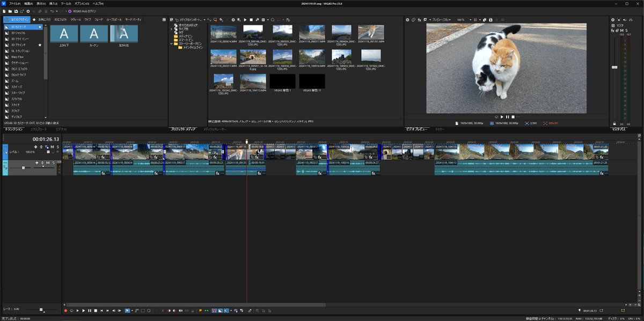Image resolution: width=644 pixels, height=321 pixels.
Task: Open the View (表示) menu
Action: (x=41, y=4)
